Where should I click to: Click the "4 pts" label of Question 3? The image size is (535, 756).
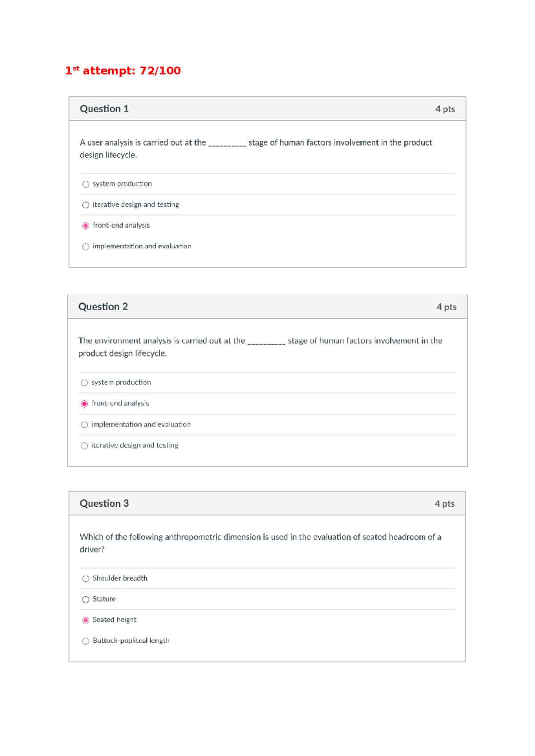tap(444, 504)
